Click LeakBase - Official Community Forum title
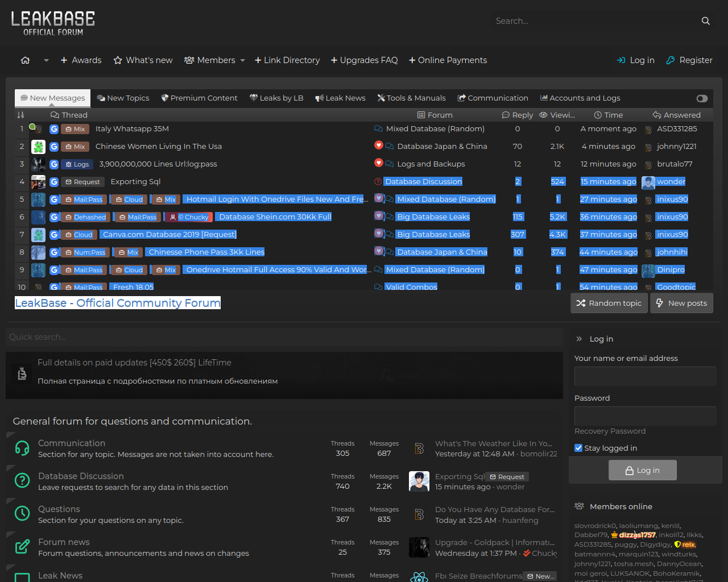Image resolution: width=728 pixels, height=582 pixels. click(118, 303)
